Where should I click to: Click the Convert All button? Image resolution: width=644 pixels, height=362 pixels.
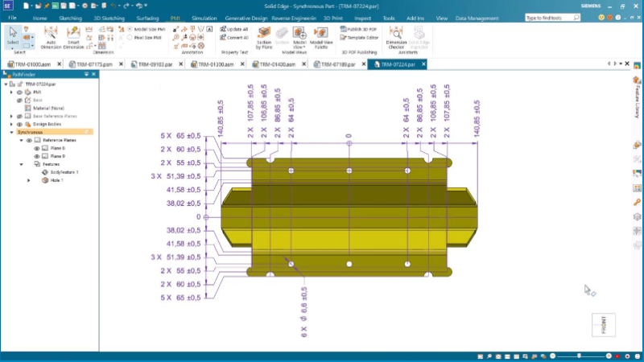click(235, 37)
